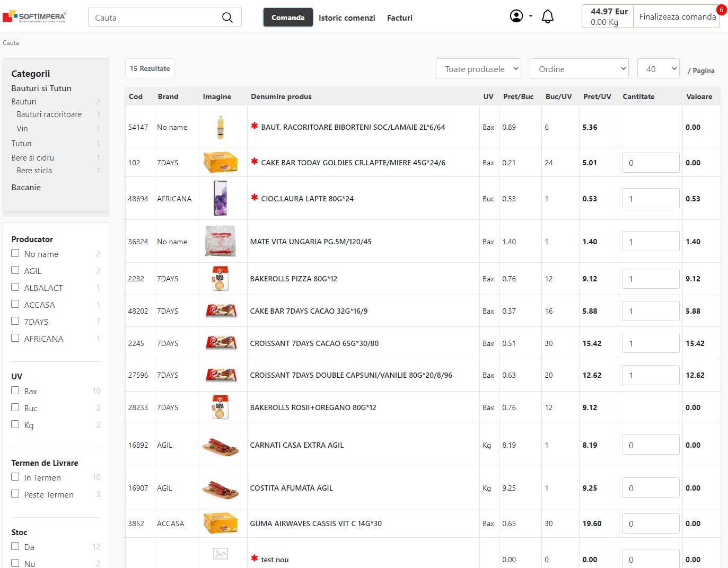Select Bauturi racoritoare subcategory
This screenshot has height=568, width=728.
point(49,114)
